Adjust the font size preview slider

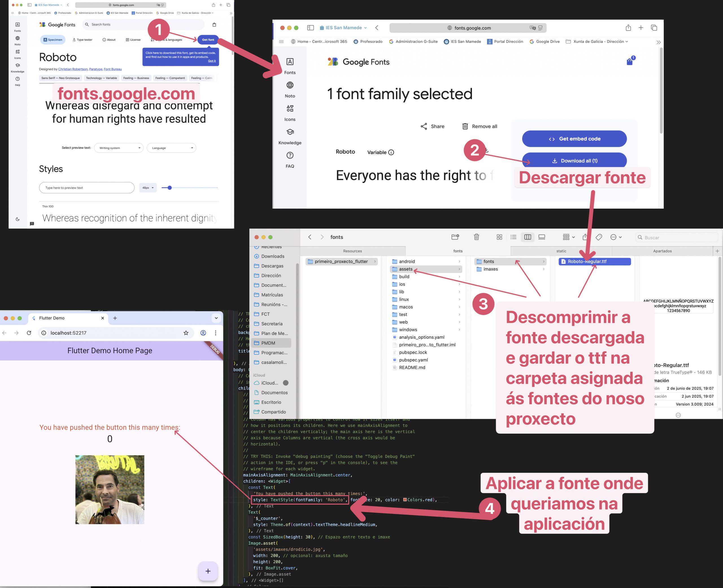pyautogui.click(x=170, y=188)
